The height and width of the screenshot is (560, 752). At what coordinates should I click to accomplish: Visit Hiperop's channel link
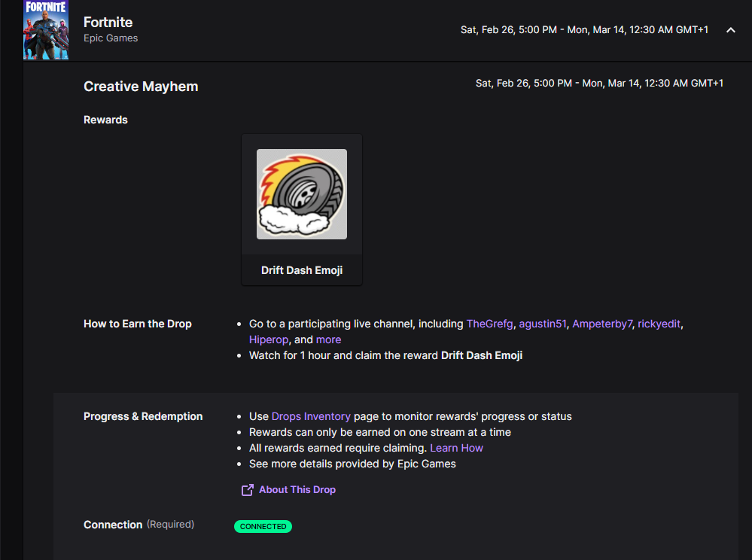click(269, 339)
